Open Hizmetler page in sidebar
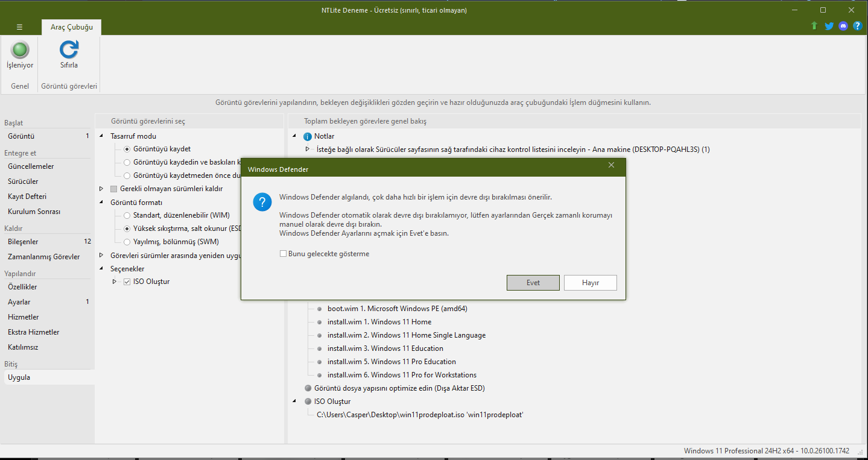 (48, 317)
